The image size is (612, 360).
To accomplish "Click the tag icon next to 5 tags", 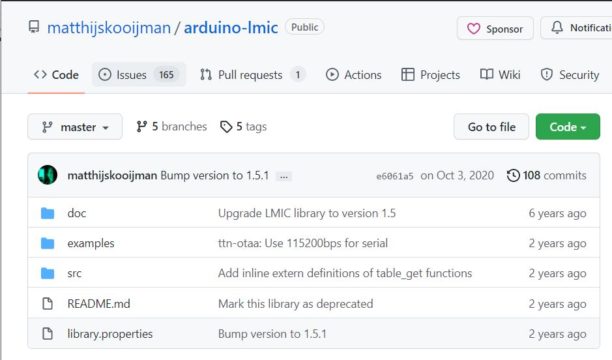I will [x=226, y=127].
